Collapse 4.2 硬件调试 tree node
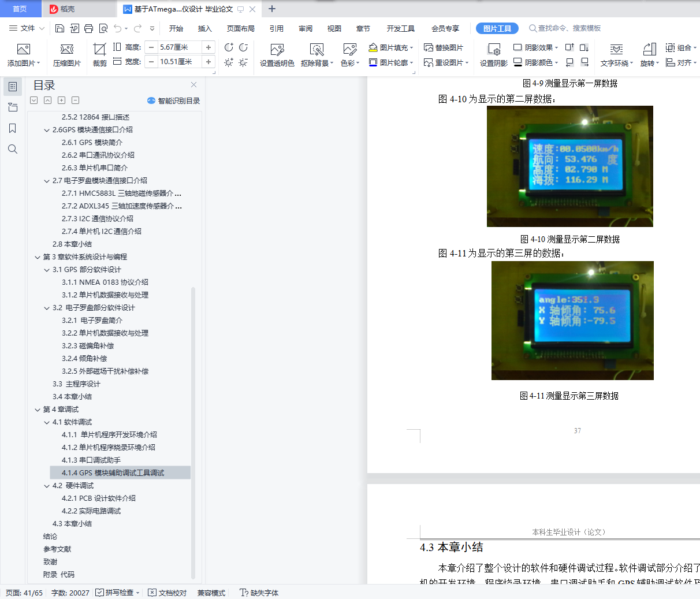 47,486
